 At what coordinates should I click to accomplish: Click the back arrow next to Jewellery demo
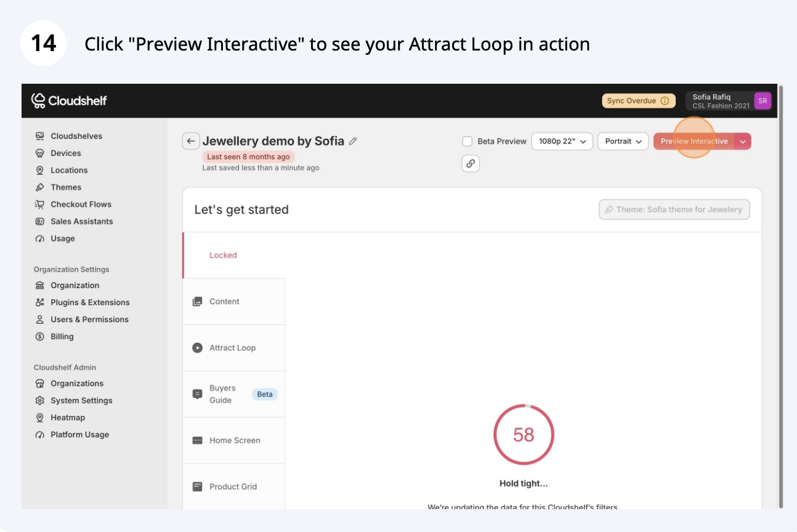click(190, 141)
